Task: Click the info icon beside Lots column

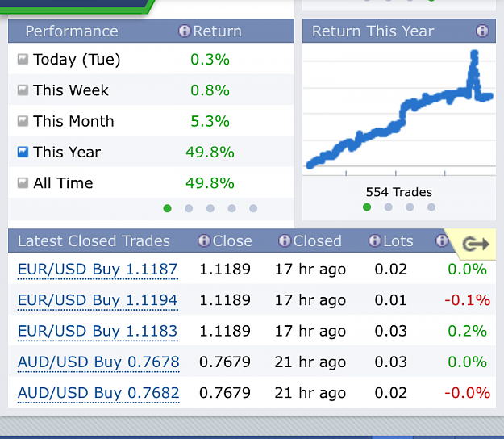Action: tap(374, 240)
